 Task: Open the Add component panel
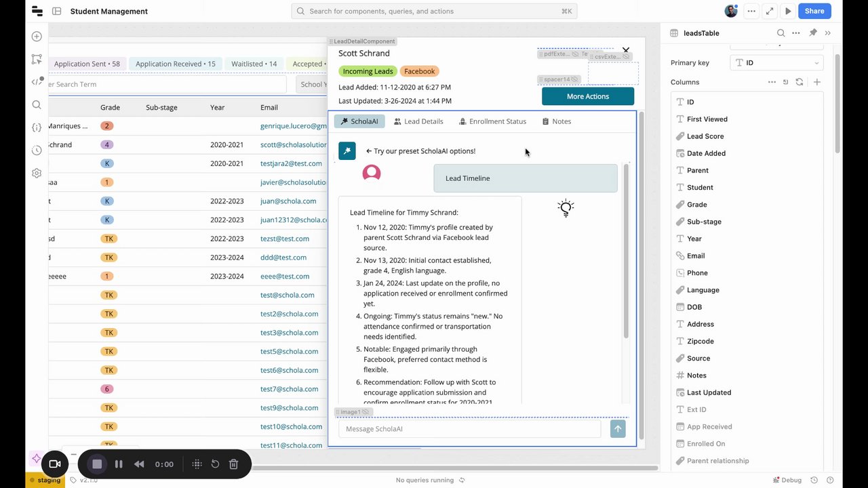click(x=37, y=37)
